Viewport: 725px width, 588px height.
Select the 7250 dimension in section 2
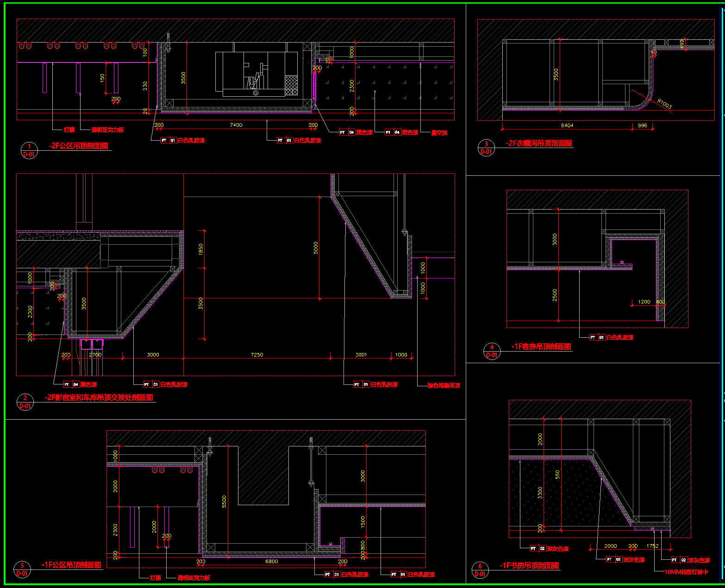pyautogui.click(x=256, y=355)
